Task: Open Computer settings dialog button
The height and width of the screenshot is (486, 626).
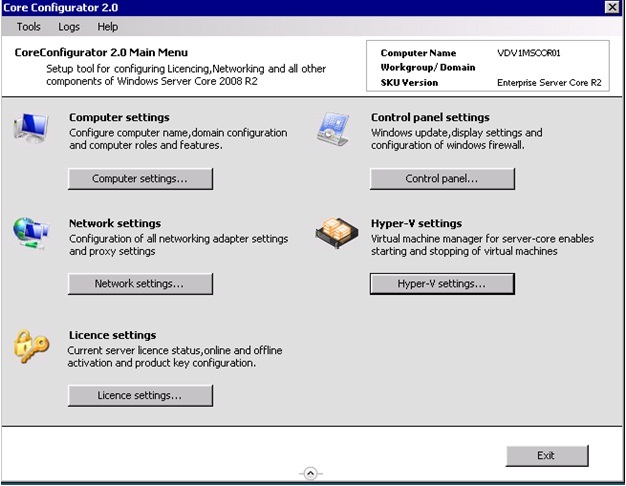Action: (x=140, y=179)
